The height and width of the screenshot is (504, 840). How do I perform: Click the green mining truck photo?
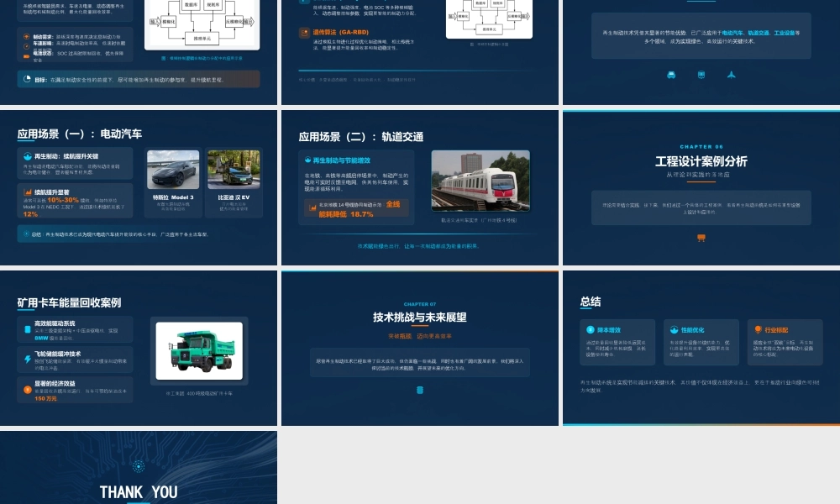pos(199,351)
